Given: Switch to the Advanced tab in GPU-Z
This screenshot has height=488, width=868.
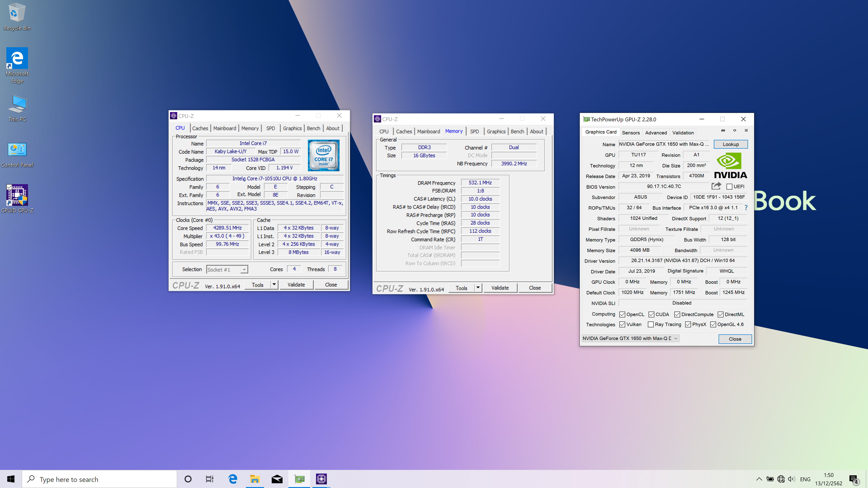Looking at the screenshot, I should coord(656,133).
